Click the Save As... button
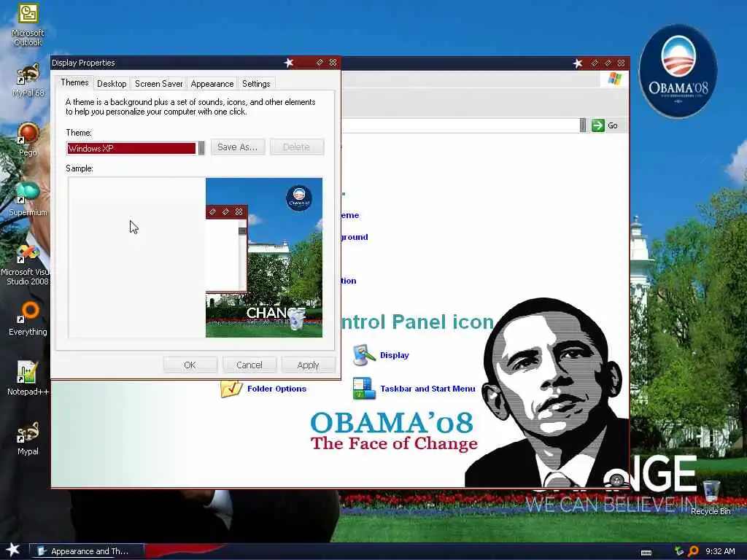The width and height of the screenshot is (747, 560). (x=237, y=147)
